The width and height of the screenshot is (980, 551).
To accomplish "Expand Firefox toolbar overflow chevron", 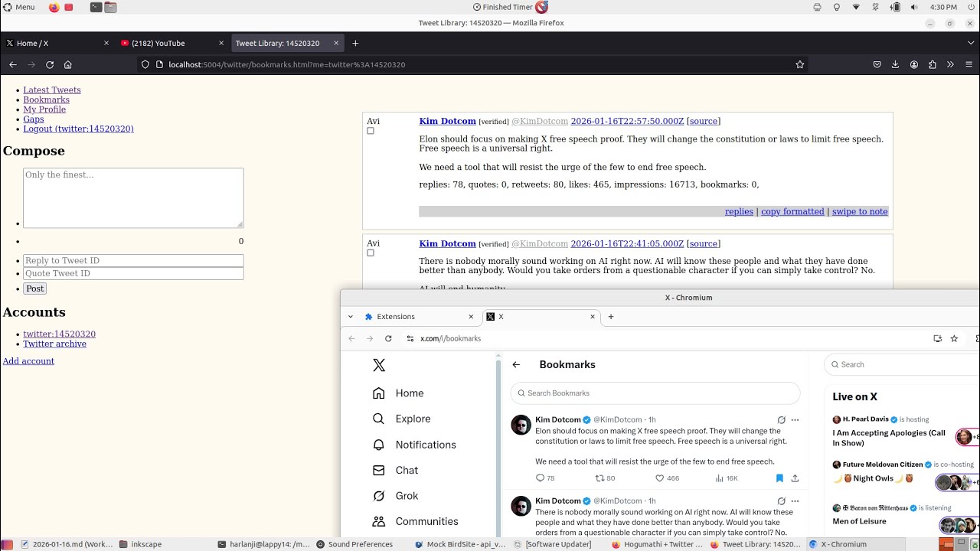I will point(950,65).
